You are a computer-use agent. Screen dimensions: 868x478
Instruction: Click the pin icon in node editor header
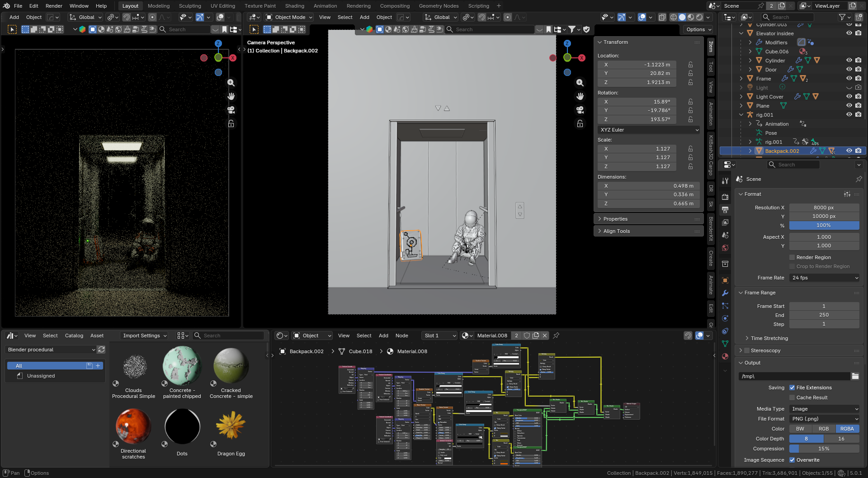[556, 336]
